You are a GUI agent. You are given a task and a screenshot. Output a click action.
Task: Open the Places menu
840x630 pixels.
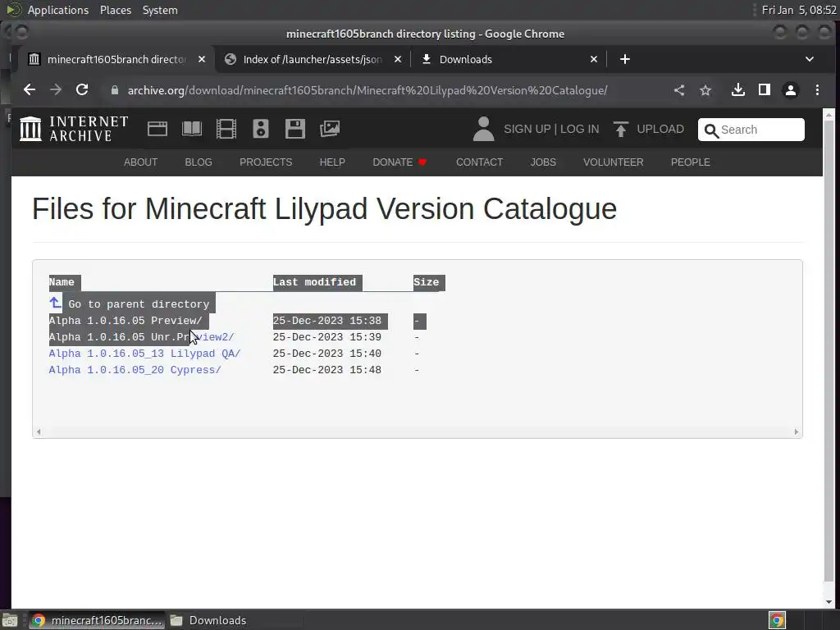pyautogui.click(x=115, y=10)
